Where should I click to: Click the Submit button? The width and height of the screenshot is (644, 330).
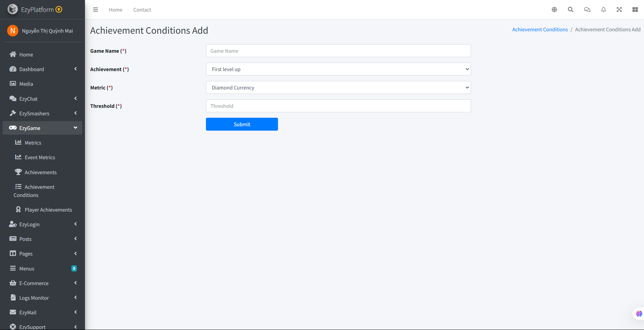(x=242, y=124)
